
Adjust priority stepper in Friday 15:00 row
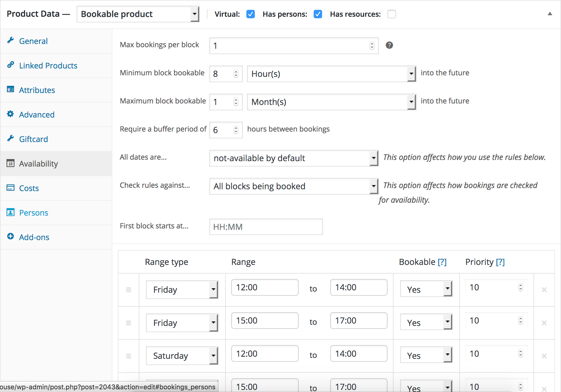pyautogui.click(x=520, y=321)
